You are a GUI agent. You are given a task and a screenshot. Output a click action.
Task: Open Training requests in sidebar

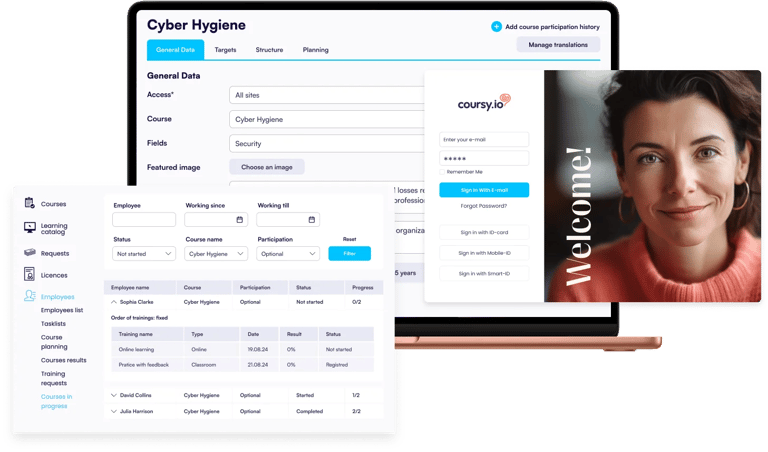point(53,378)
